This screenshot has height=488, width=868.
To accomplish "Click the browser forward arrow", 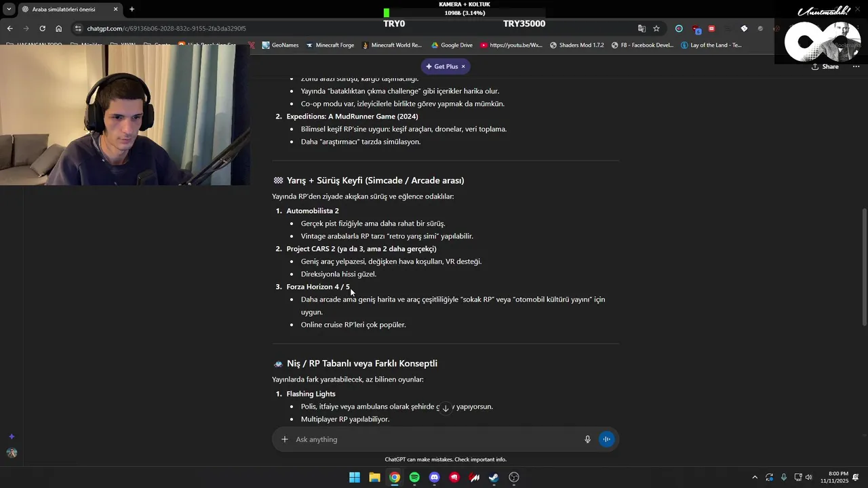I will 26,28.
